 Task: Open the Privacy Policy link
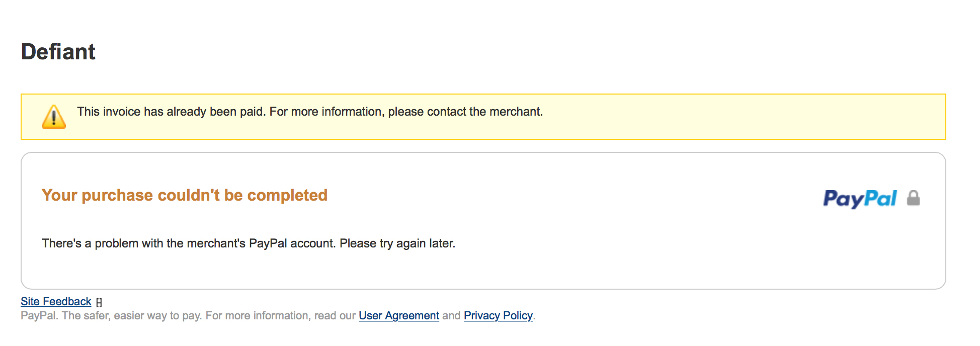(x=498, y=315)
